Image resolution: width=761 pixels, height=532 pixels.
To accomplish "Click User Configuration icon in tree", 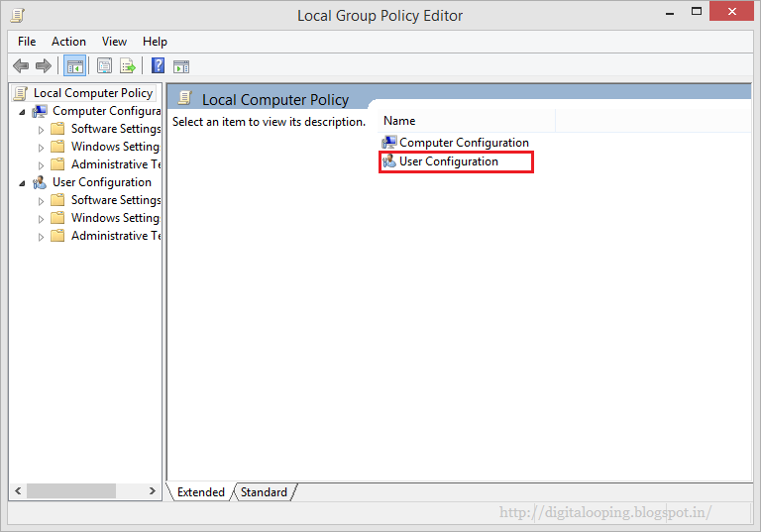I will [40, 182].
